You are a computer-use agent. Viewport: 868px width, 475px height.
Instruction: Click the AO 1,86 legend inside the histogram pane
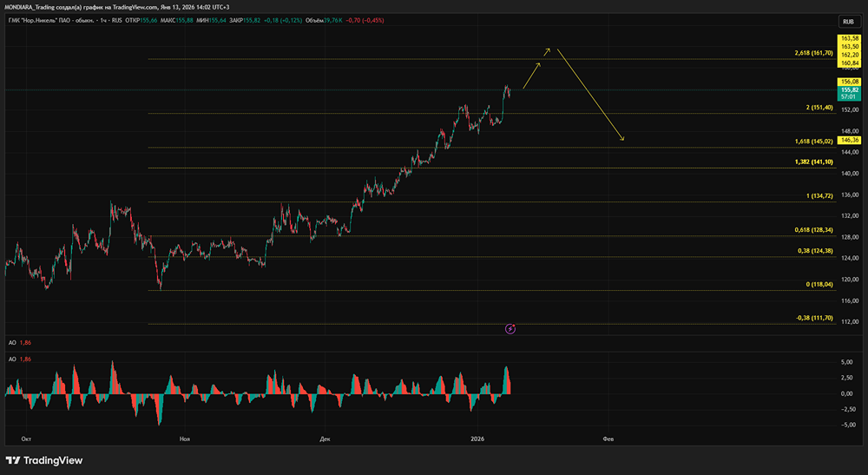coord(20,360)
